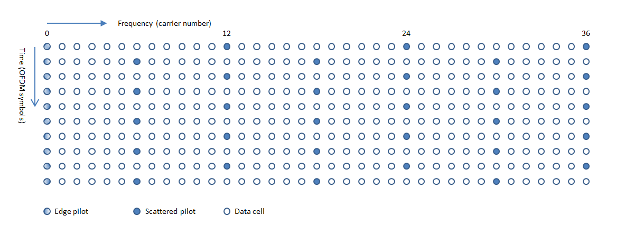Click the "Frequency (carrier number)" axis label

coord(164,23)
